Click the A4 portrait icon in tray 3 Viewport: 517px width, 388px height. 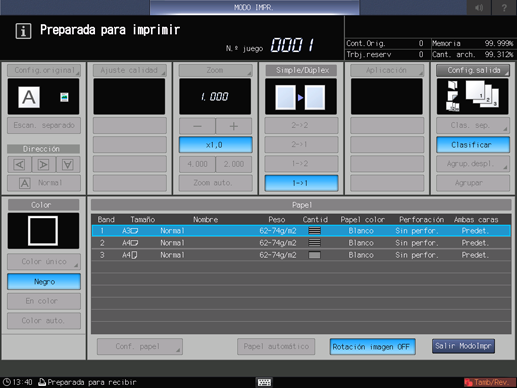pyautogui.click(x=130, y=255)
